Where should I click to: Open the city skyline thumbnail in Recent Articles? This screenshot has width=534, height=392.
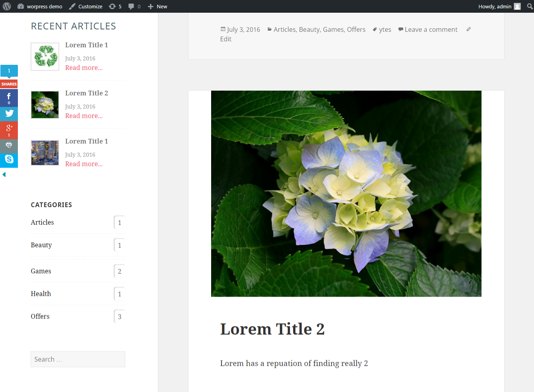[x=45, y=153]
